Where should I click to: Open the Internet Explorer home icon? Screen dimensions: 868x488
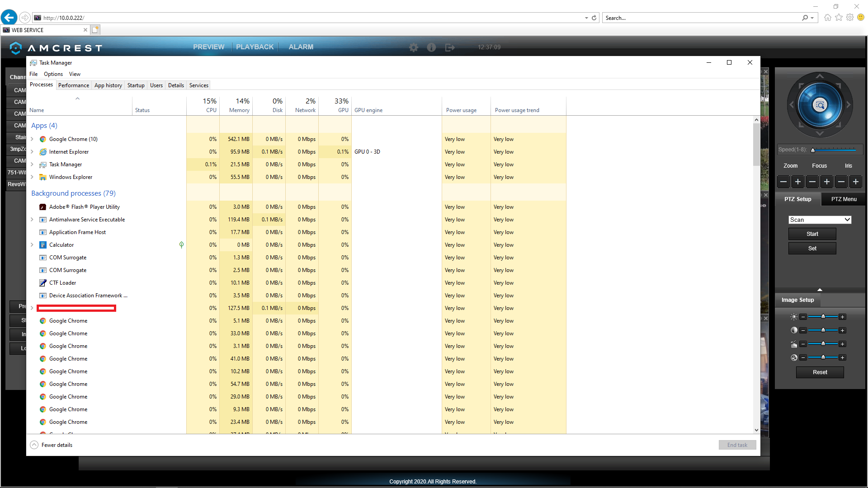827,18
